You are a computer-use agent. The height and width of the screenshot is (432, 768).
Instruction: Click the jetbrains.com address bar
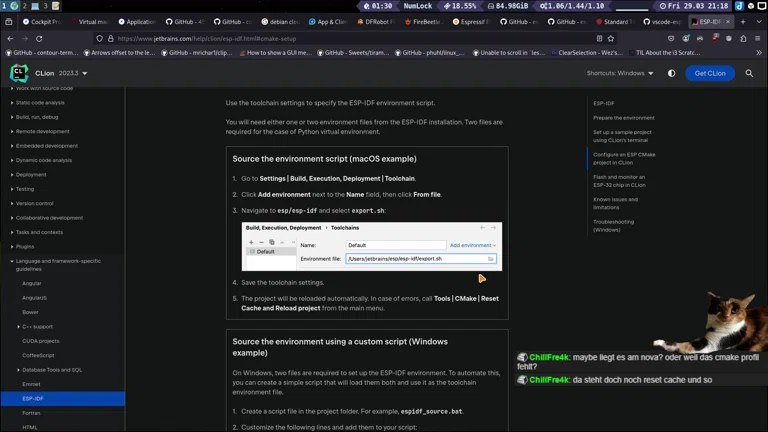pyautogui.click(x=300, y=38)
